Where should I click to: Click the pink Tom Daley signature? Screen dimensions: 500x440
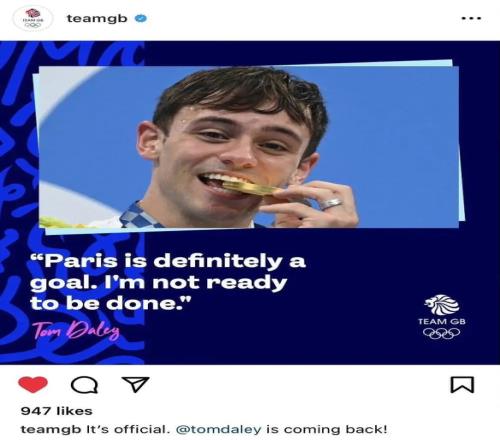pyautogui.click(x=76, y=331)
